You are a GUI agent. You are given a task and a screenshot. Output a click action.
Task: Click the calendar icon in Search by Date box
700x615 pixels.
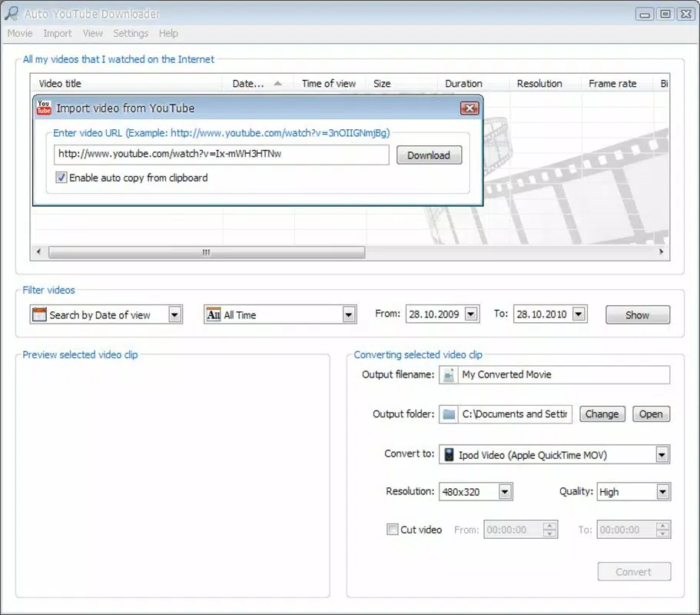point(39,314)
